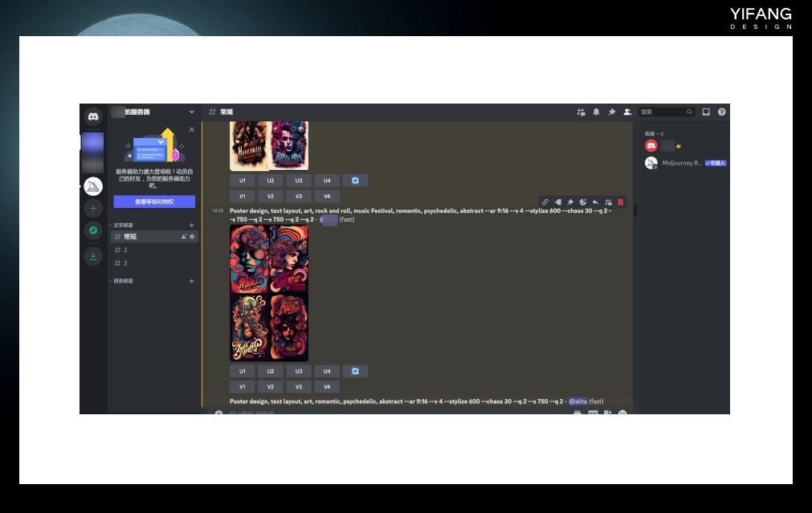Delete message using the red trash icon
This screenshot has height=513, width=812.
click(620, 202)
